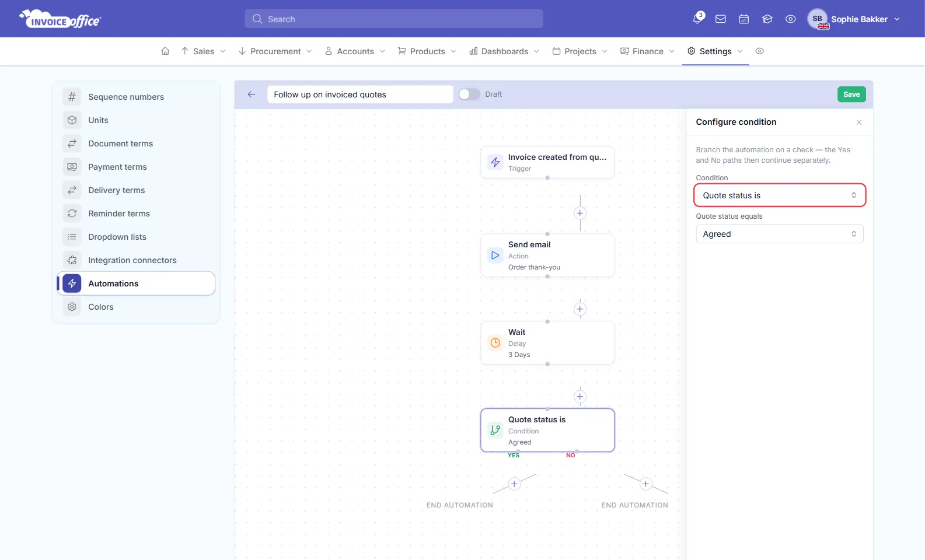Select the Send email action node
The image size is (925, 560).
547,256
